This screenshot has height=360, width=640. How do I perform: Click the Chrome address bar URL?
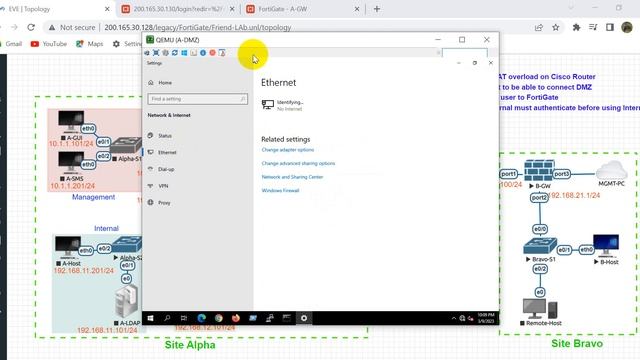(198, 27)
